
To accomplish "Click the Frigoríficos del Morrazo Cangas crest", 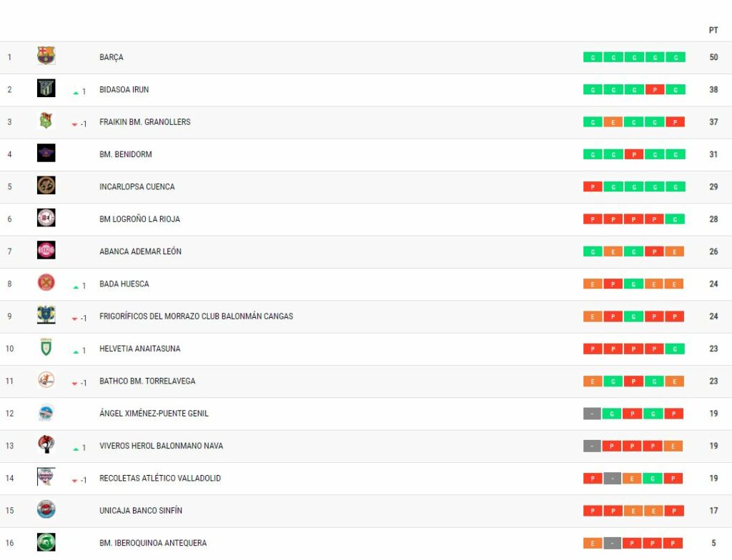I will pos(46,314).
